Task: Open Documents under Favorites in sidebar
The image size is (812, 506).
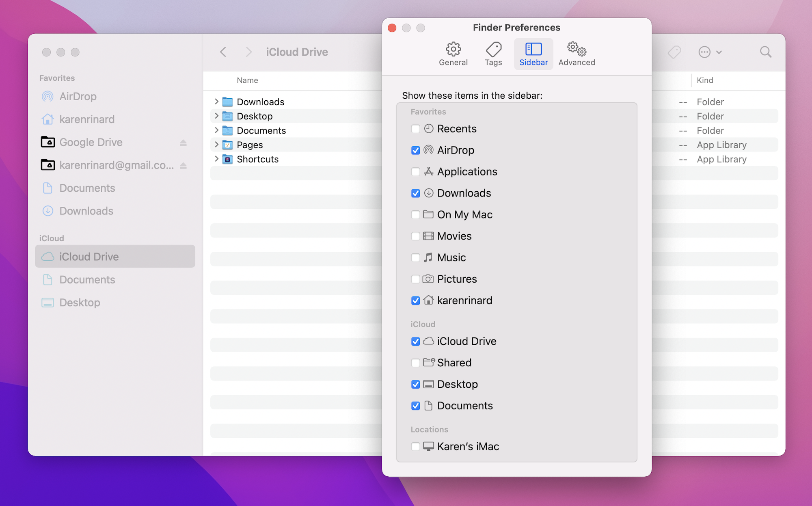Action: [x=115, y=188]
